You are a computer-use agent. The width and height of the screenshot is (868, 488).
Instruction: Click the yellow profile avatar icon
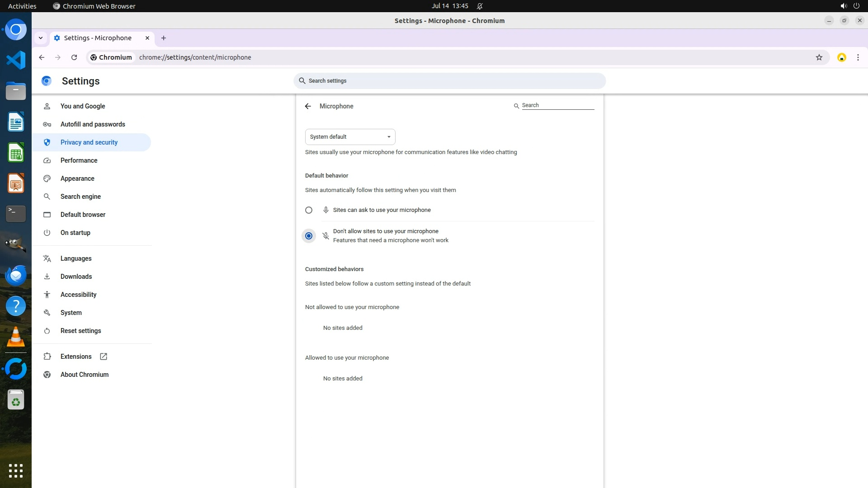(x=841, y=57)
